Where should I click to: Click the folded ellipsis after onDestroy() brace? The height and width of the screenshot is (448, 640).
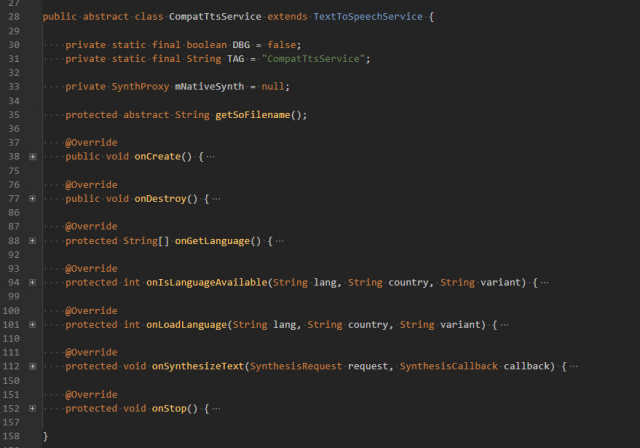pyautogui.click(x=217, y=199)
